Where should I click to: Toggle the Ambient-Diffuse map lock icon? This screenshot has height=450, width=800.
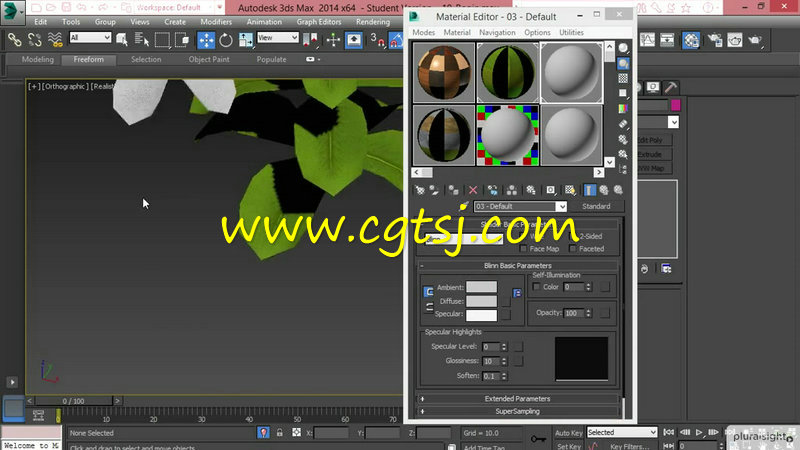click(517, 293)
